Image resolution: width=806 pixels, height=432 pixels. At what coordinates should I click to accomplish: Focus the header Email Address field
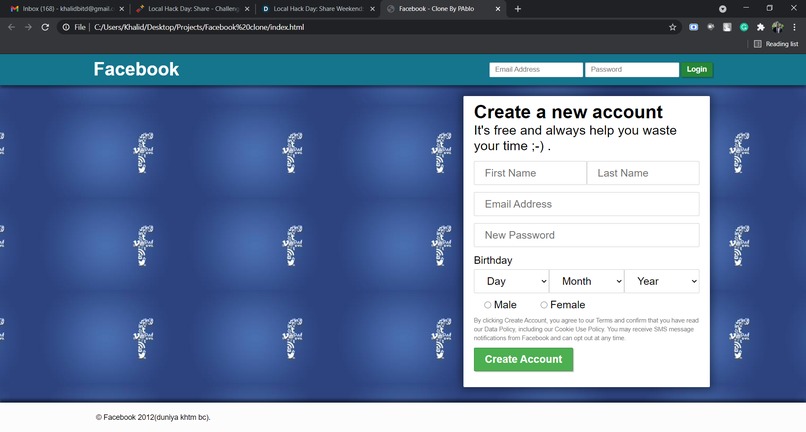[x=536, y=69]
